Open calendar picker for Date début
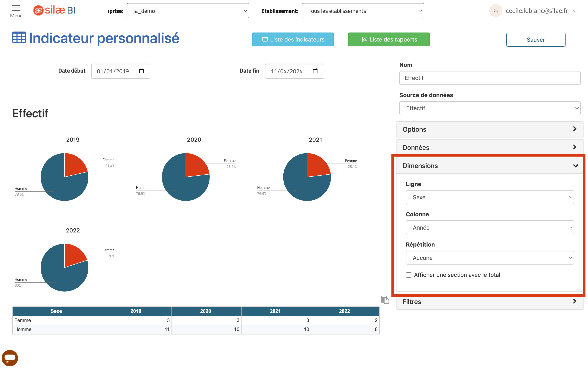The width and height of the screenshot is (588, 368). (141, 71)
